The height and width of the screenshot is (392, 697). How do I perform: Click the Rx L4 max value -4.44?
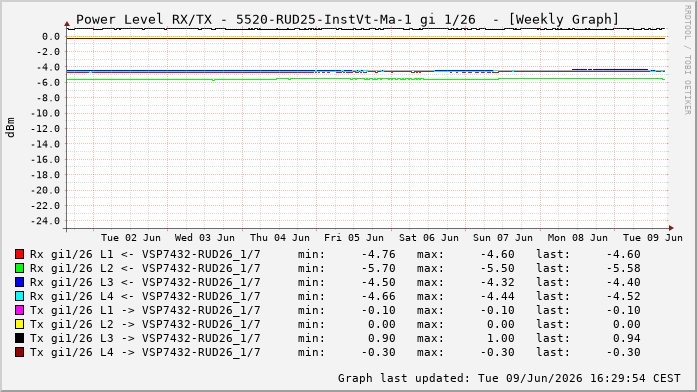pos(497,296)
